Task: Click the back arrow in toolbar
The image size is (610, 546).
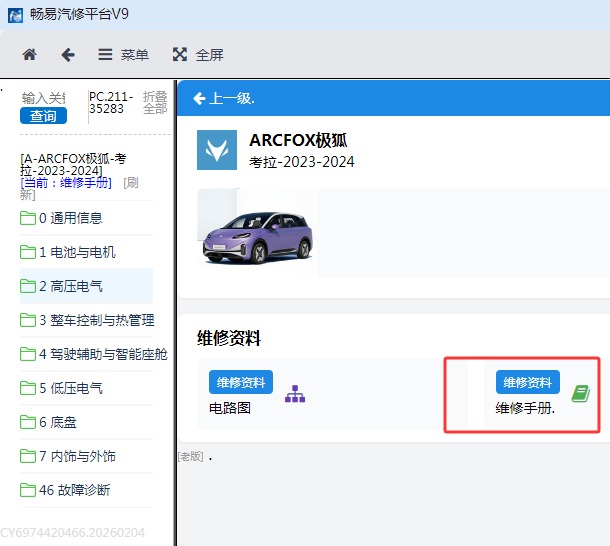Action: pos(68,54)
